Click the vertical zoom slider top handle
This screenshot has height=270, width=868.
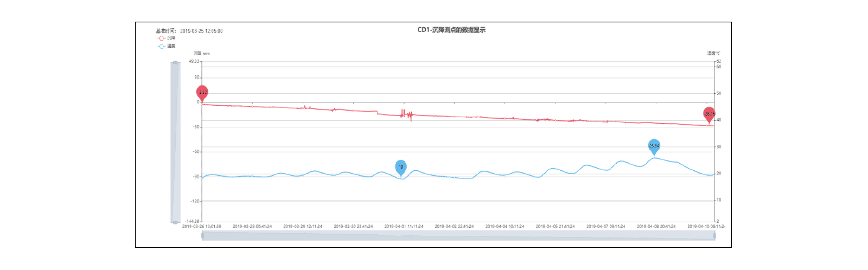click(175, 63)
